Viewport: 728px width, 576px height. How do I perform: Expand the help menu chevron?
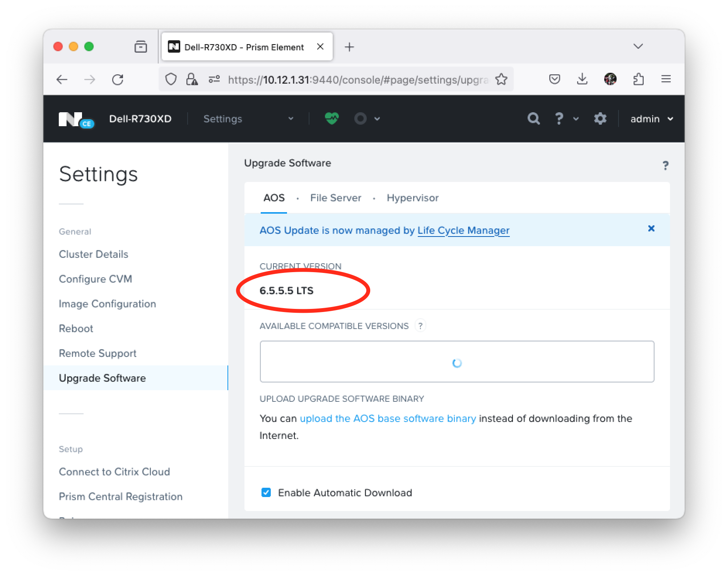tap(576, 119)
